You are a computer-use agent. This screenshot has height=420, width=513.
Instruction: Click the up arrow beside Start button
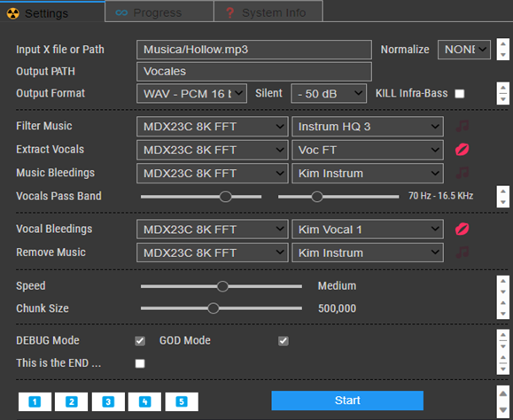[x=503, y=393]
